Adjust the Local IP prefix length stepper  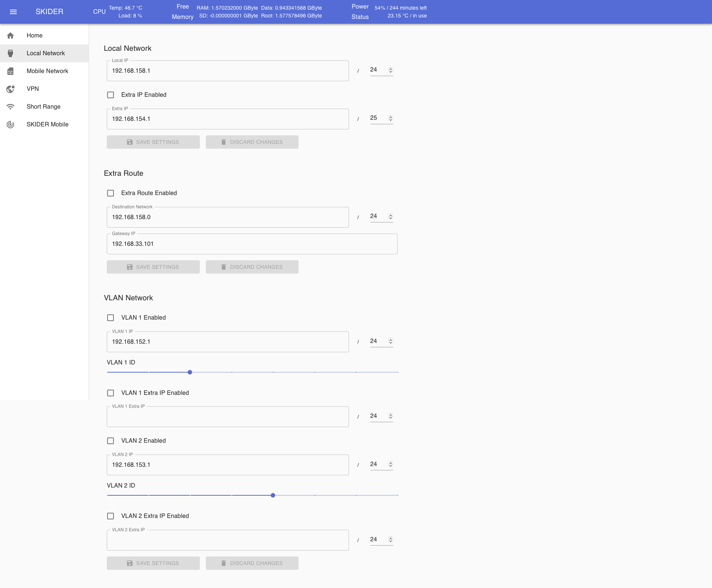pyautogui.click(x=390, y=70)
